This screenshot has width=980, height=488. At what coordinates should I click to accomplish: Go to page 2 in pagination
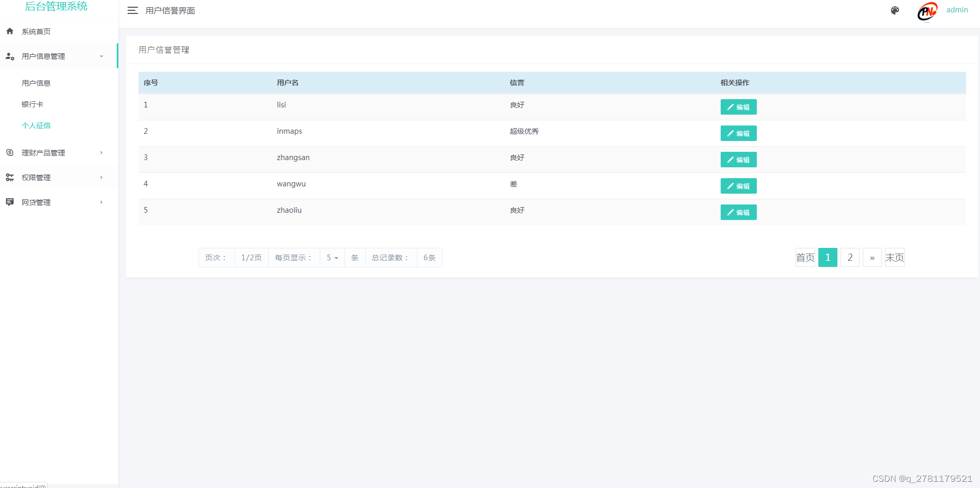point(850,257)
